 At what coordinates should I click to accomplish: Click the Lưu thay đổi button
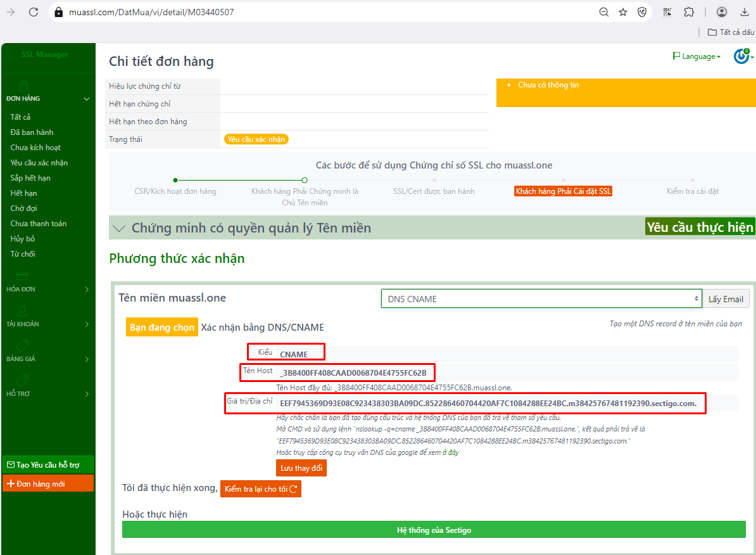[x=301, y=468]
